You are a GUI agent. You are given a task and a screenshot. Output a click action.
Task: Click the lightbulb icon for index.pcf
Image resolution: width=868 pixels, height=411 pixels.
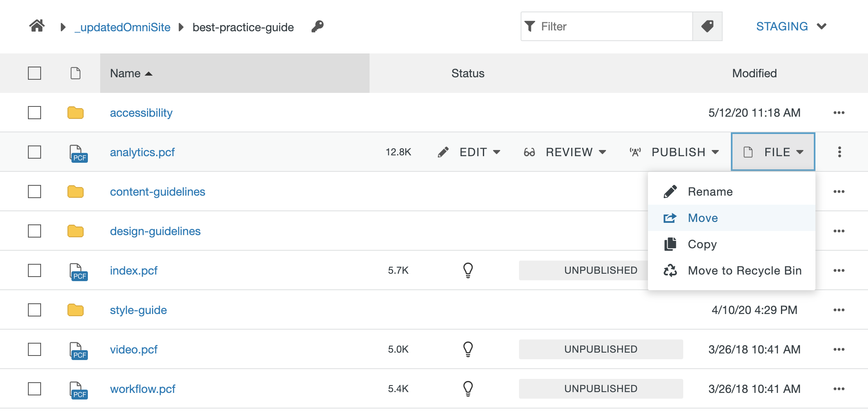[x=468, y=270]
